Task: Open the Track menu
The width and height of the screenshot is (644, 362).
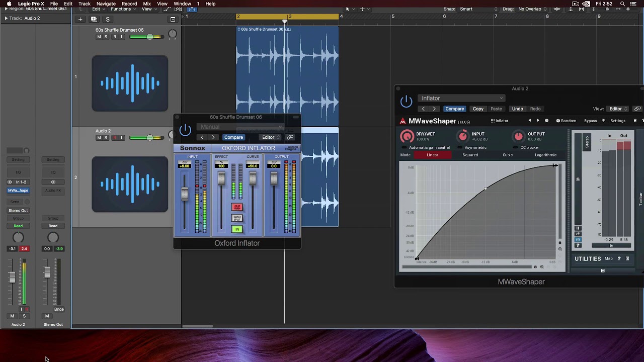Action: 85,4
